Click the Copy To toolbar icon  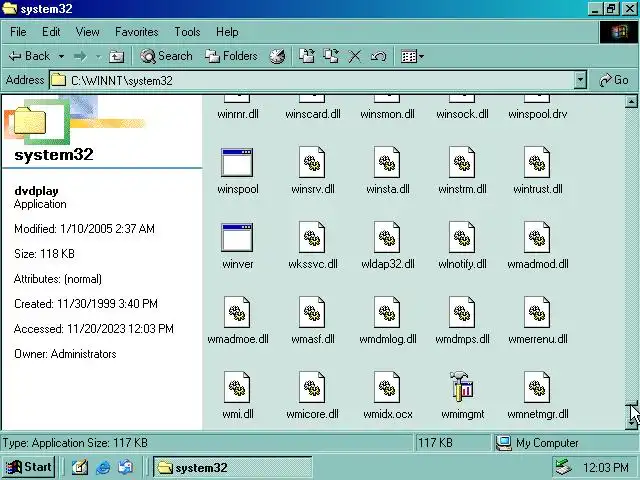click(x=331, y=56)
